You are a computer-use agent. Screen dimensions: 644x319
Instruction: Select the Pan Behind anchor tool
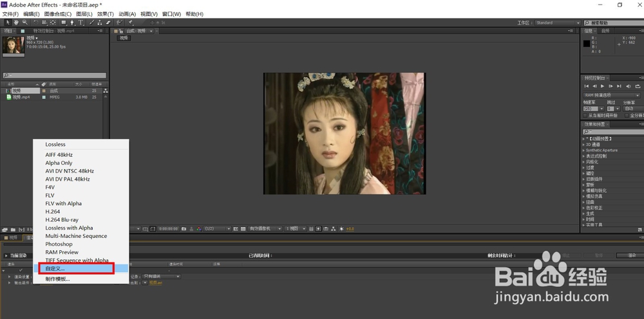coord(53,23)
